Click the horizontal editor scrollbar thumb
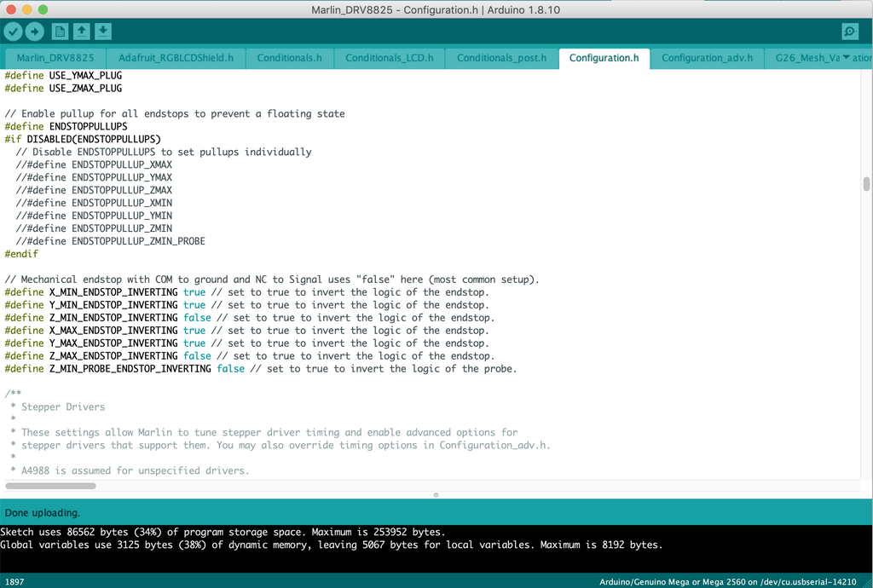Viewport: 873px width, 588px height. click(x=50, y=486)
